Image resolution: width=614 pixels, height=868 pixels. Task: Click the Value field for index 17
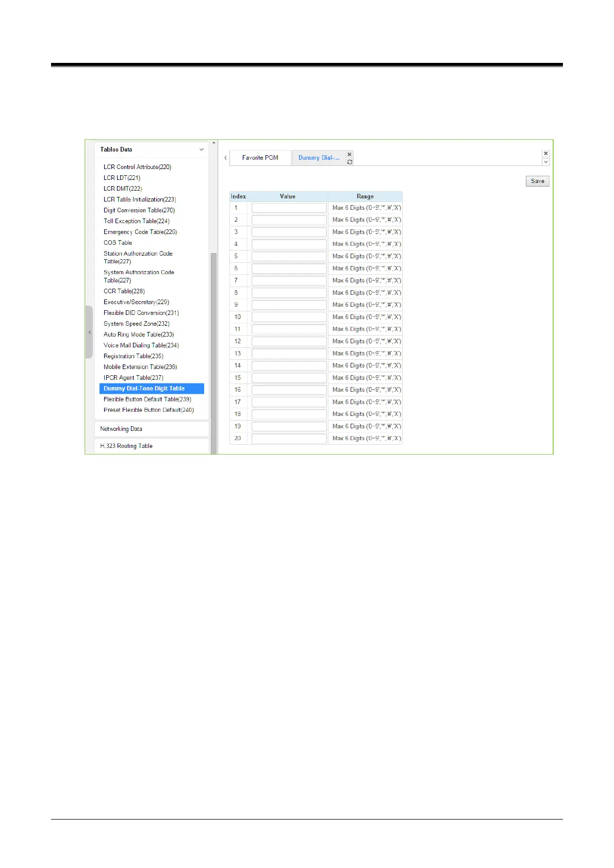(x=289, y=402)
